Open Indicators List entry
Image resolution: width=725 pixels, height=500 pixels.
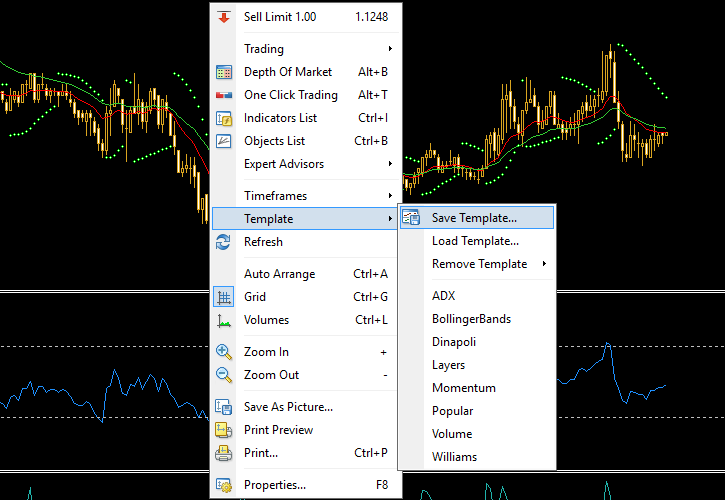point(306,118)
